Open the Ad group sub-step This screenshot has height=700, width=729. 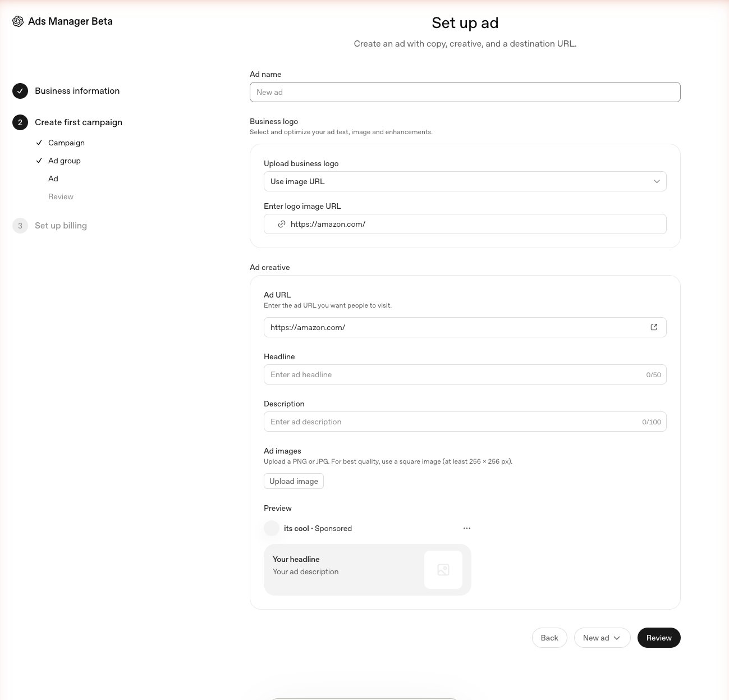click(x=65, y=161)
